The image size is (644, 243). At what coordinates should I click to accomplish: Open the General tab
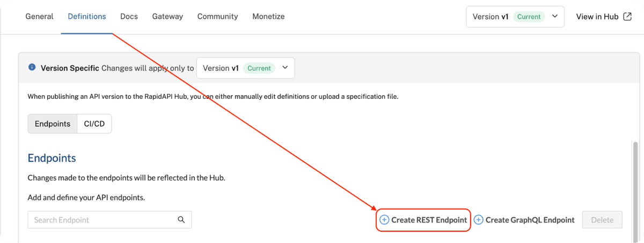tap(40, 17)
